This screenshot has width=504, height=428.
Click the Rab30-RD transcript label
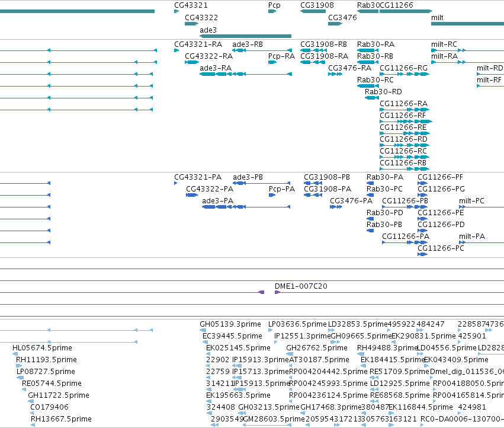point(383,92)
